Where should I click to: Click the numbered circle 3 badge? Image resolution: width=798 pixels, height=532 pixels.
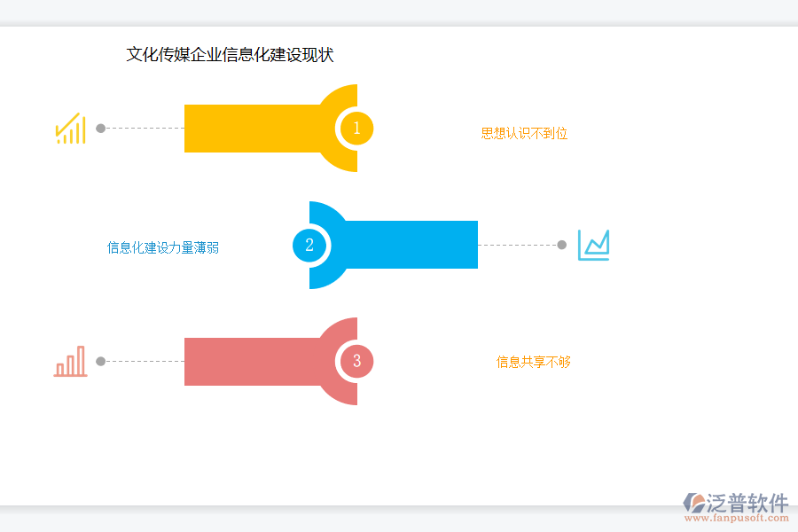[356, 362]
